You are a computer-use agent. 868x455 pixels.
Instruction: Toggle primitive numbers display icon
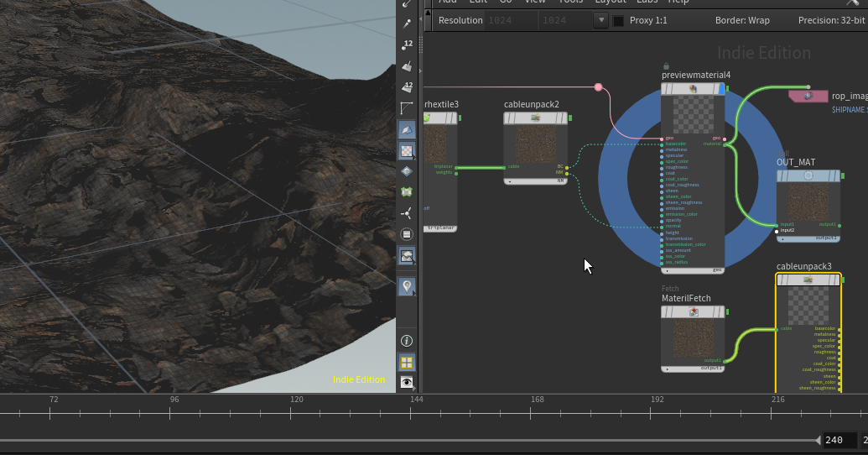point(407,87)
